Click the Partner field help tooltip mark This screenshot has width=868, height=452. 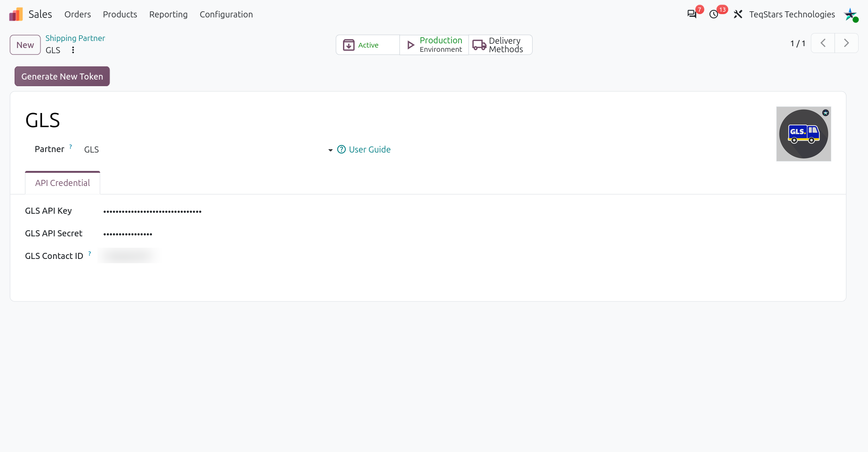pyautogui.click(x=71, y=146)
